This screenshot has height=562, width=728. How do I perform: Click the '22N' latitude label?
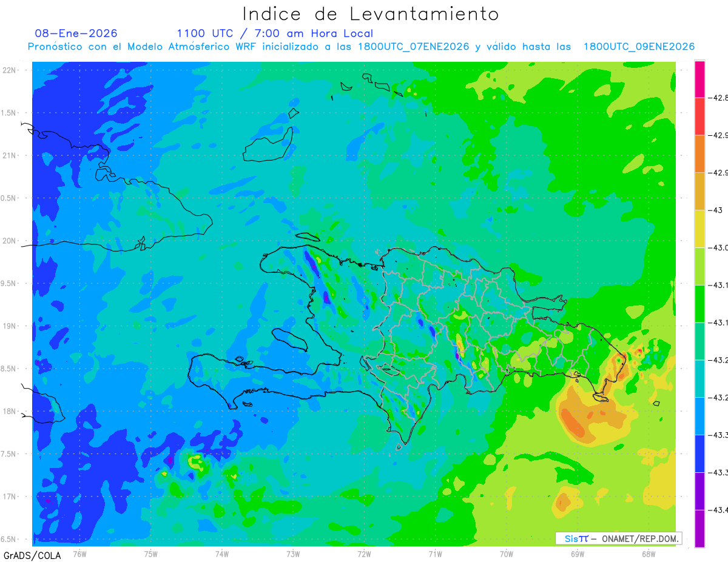click(x=10, y=70)
